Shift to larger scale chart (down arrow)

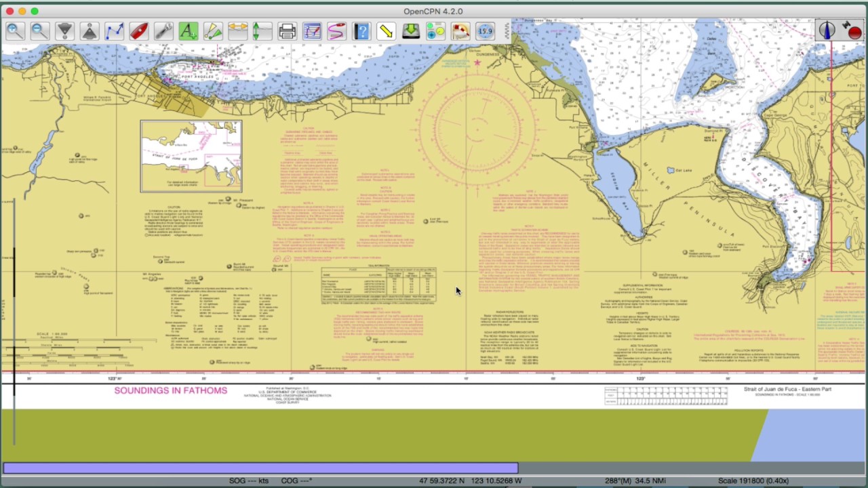64,31
